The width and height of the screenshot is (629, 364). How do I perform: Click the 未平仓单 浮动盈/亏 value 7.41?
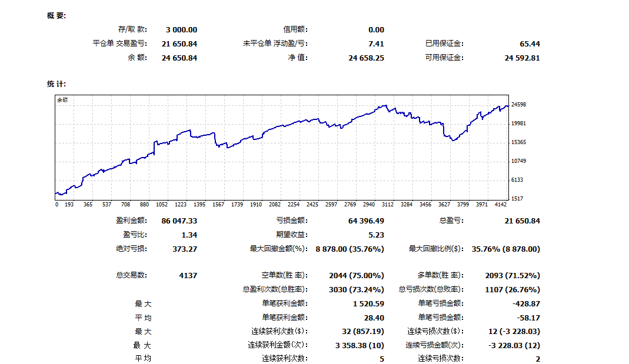[x=376, y=44]
